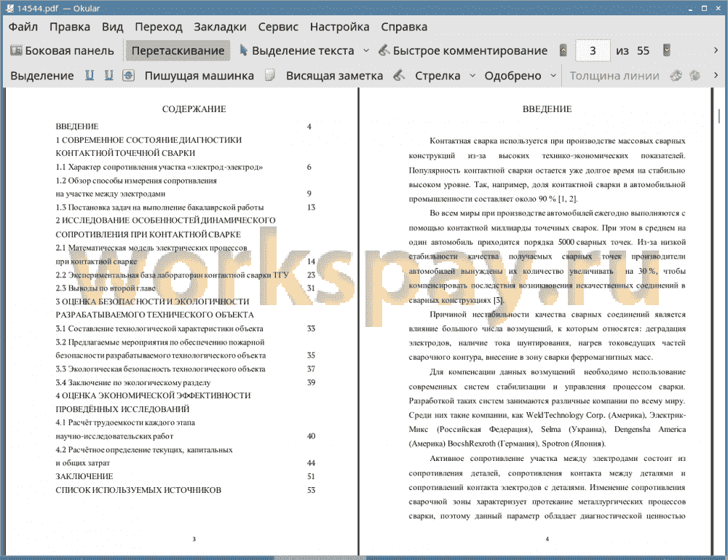Click contents entry 'ЗАКЛЮЧЕНИЕ'
The width and height of the screenshot is (728, 560).
point(84,476)
